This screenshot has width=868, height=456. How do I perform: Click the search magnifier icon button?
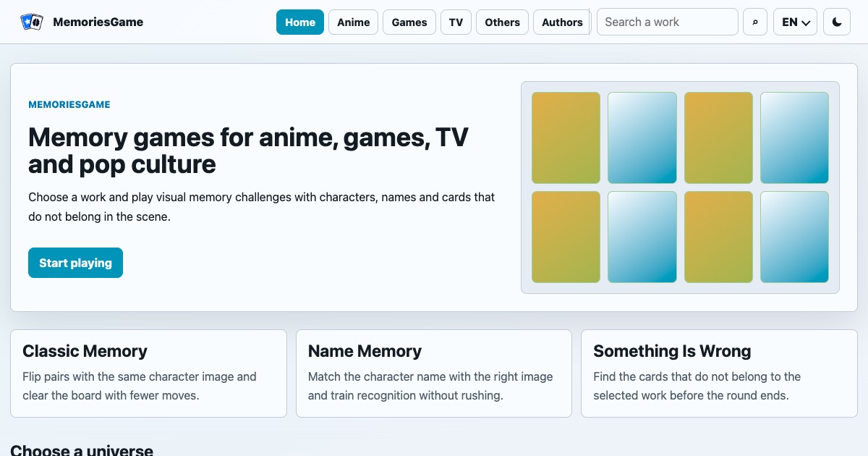tap(755, 22)
